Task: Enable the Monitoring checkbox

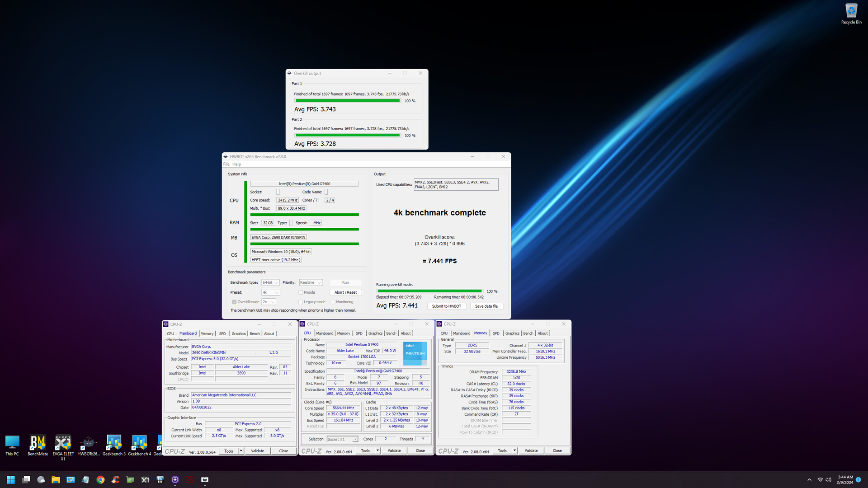Action: (333, 302)
